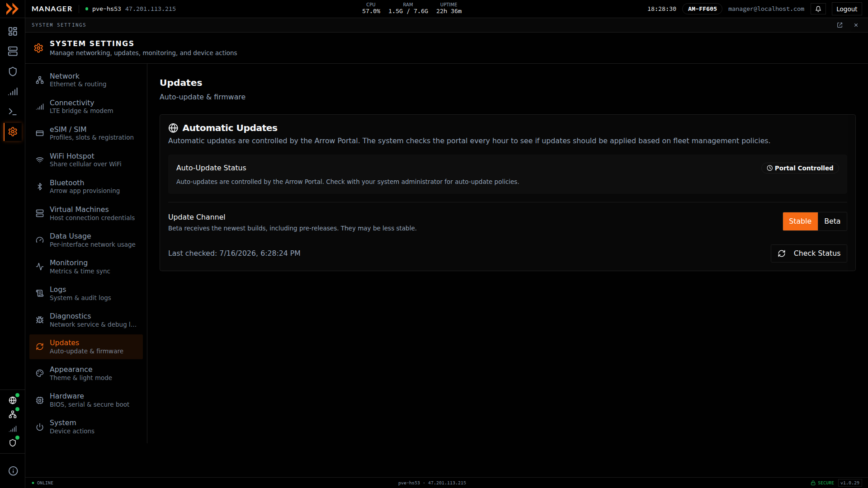
Task: Open the servers icon in left rail
Action: tap(13, 52)
